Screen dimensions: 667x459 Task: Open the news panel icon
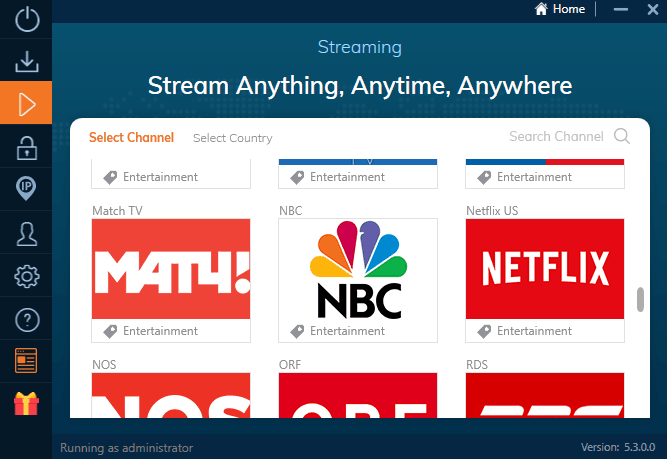(27, 361)
